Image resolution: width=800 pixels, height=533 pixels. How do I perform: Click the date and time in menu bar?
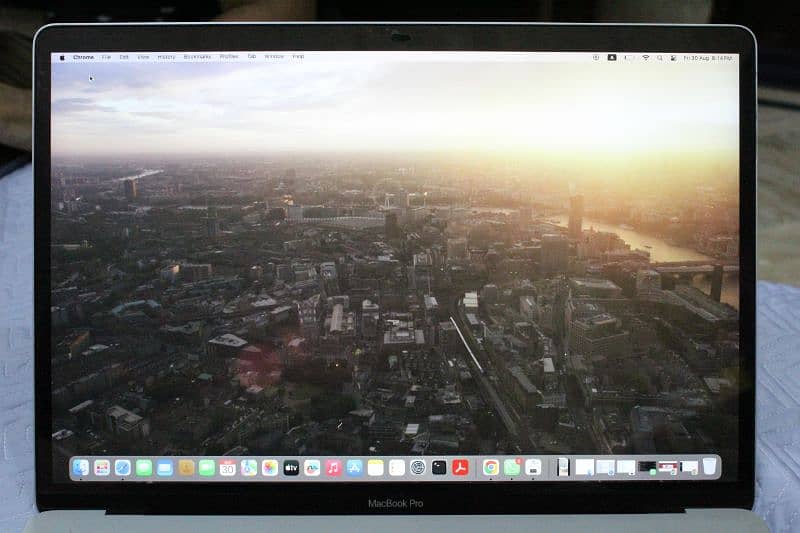coord(709,57)
